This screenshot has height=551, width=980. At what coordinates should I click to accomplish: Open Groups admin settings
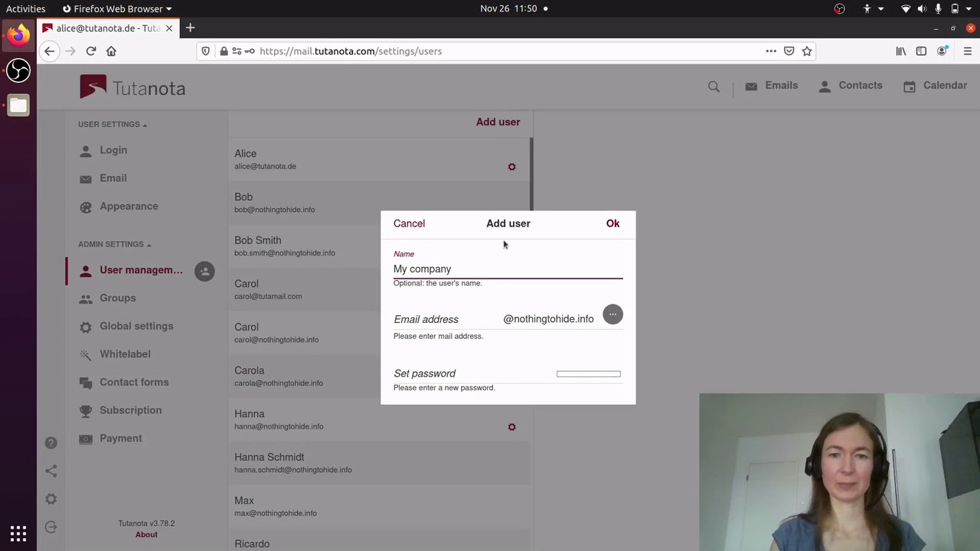(x=117, y=298)
